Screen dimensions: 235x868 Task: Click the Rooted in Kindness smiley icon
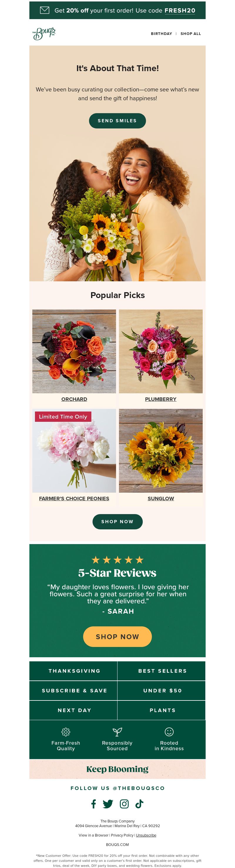pos(169,732)
